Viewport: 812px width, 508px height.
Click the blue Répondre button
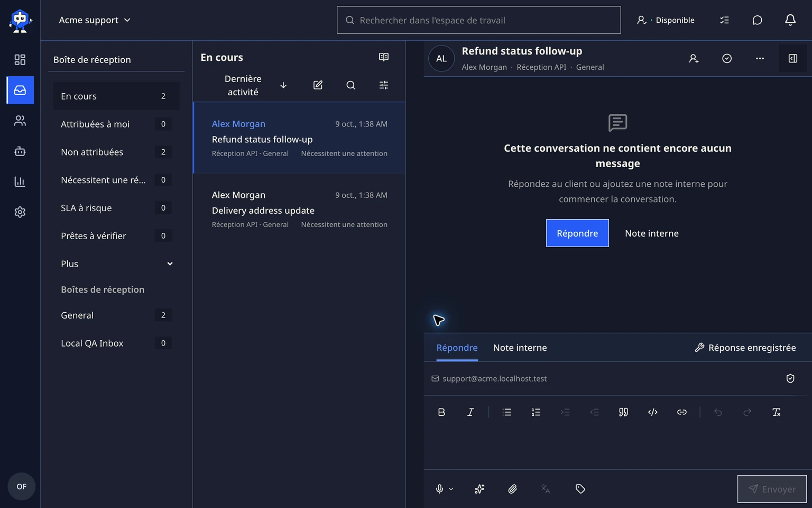coord(577,233)
